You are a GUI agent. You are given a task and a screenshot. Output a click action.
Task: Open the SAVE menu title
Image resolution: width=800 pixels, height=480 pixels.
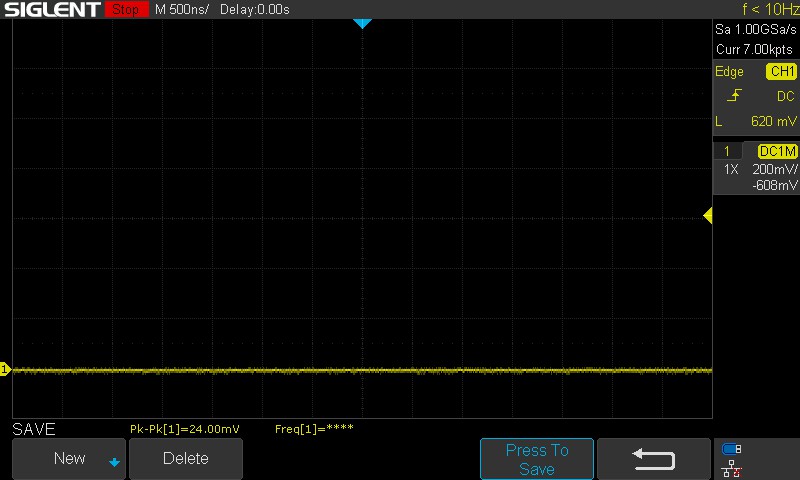click(x=34, y=429)
